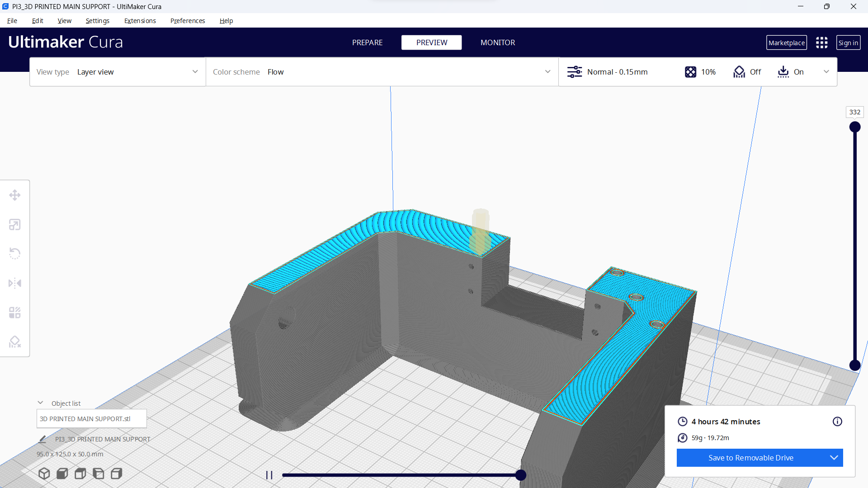Open the View type dropdown
This screenshot has height=488, width=868.
[x=136, y=72]
